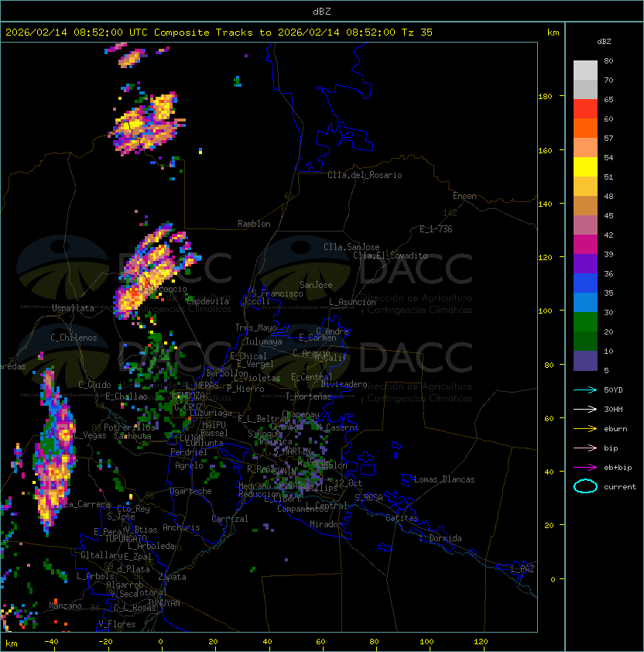Click the 'Encon' map label
The image size is (644, 652).
(464, 196)
